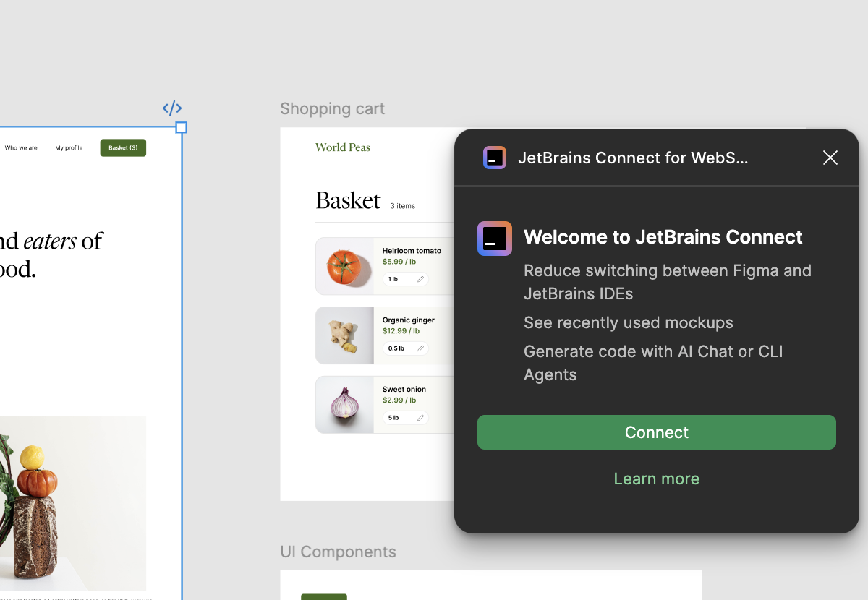Click the large JetBrains logo beside Welcome heading
This screenshot has height=600, width=868.
[495, 239]
